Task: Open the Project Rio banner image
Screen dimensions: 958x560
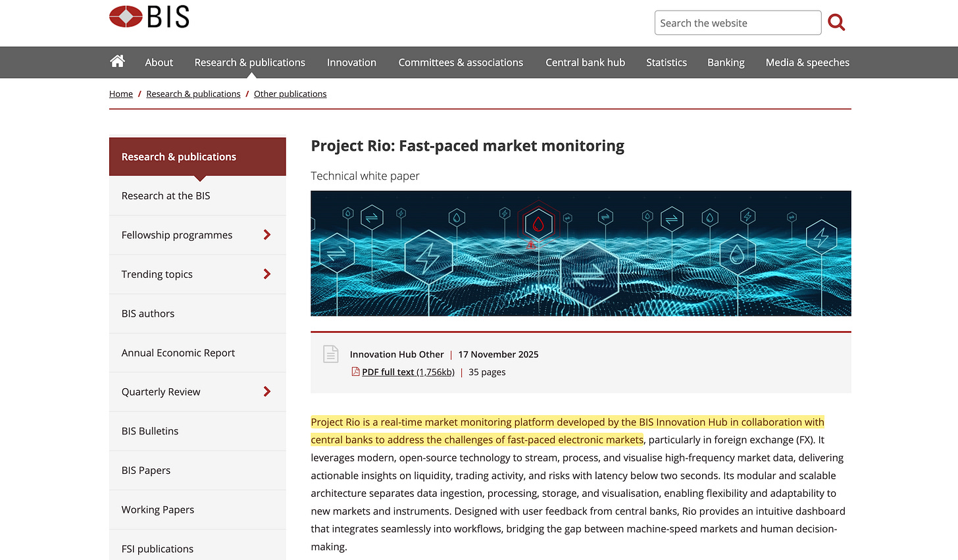Action: pos(581,253)
